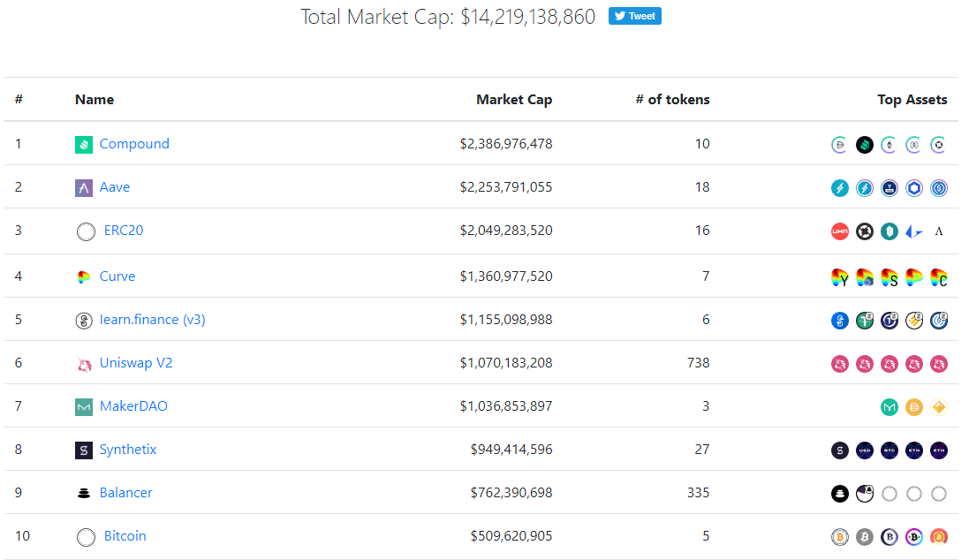
Task: Click the dark Synthetix logo beside its name
Action: tap(84, 450)
